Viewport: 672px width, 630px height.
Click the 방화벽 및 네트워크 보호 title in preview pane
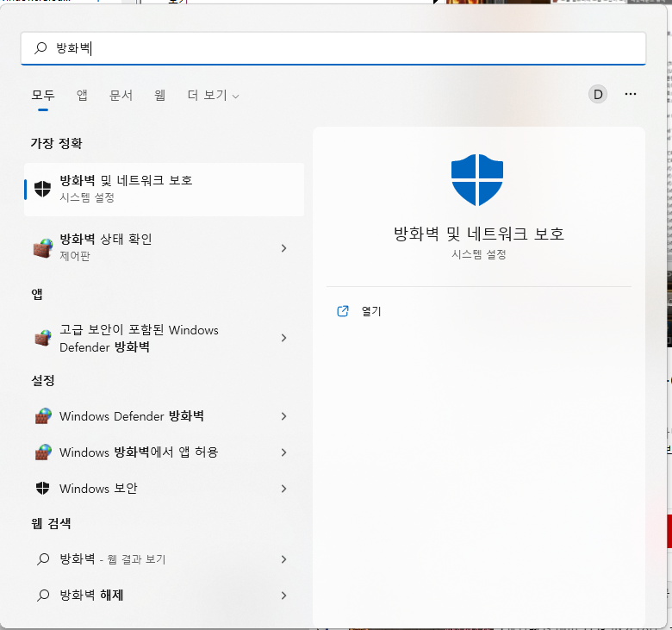[x=479, y=234]
